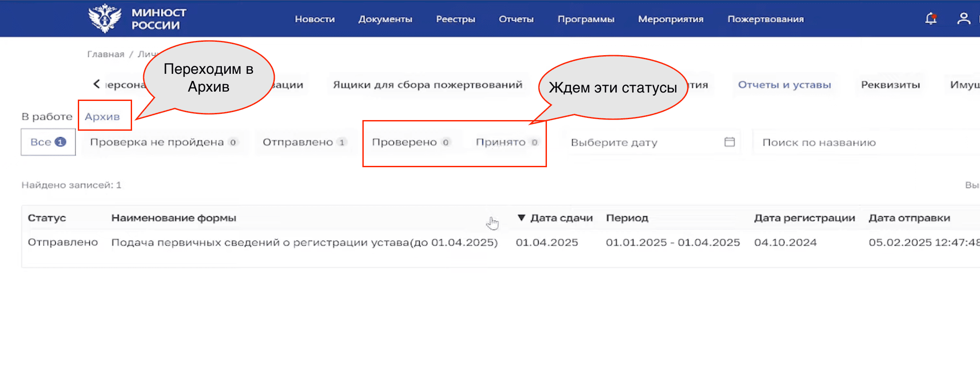Click the 05.02.2025 12:47 send date cell
Viewport: 980px width, 370px height.
[924, 242]
